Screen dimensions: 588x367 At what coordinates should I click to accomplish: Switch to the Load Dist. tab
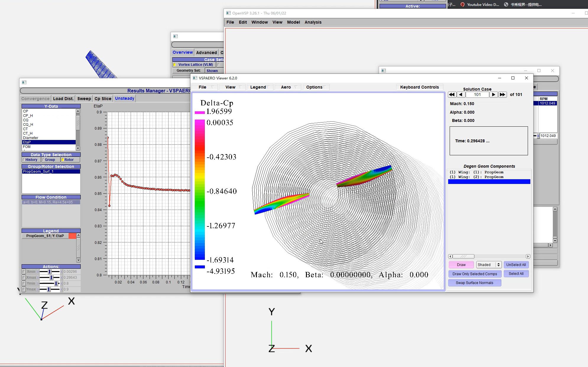[x=63, y=99]
